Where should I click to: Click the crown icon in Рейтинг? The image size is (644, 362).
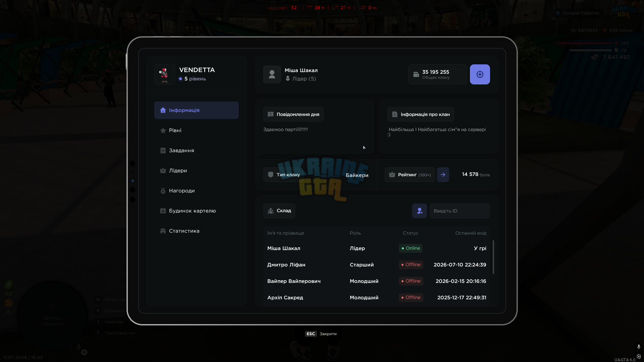(392, 175)
